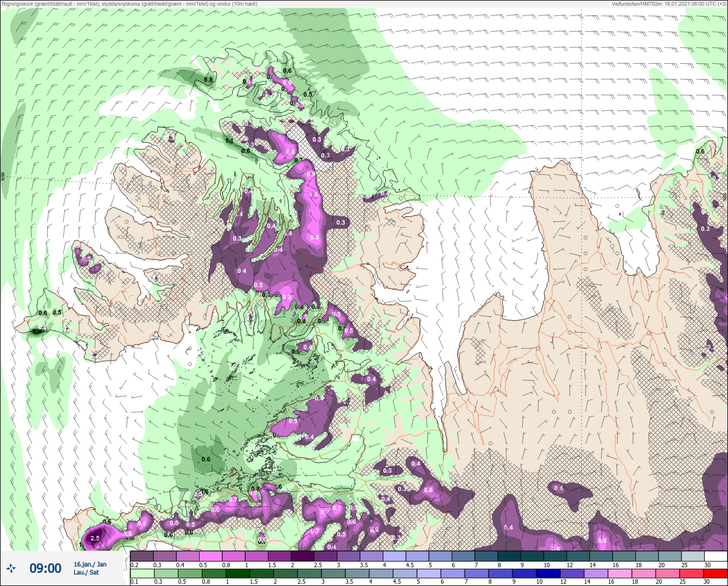Click the weekday text 'Lau./ Sat'

86,572
